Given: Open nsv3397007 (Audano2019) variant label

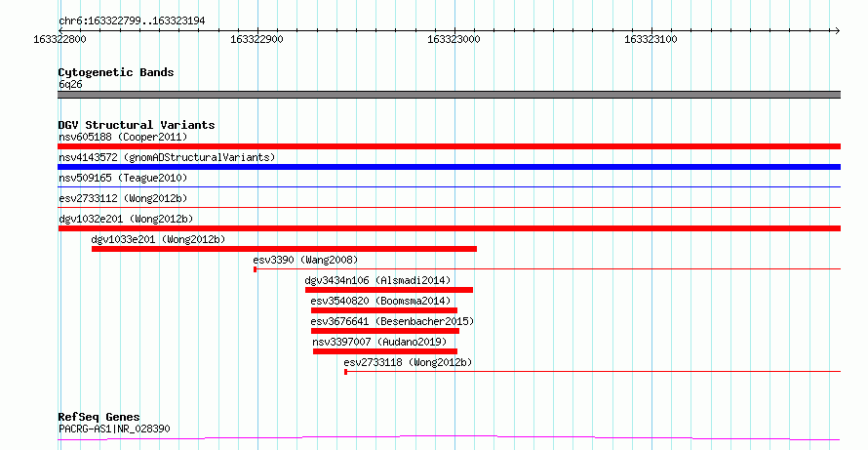Looking at the screenshot, I should pyautogui.click(x=379, y=342).
